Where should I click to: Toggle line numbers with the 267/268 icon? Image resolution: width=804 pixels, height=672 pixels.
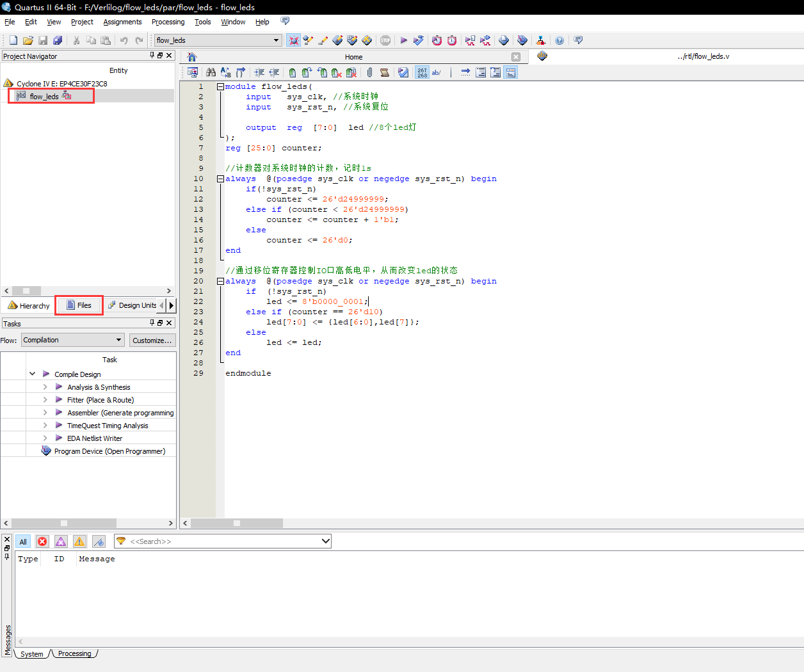(422, 72)
